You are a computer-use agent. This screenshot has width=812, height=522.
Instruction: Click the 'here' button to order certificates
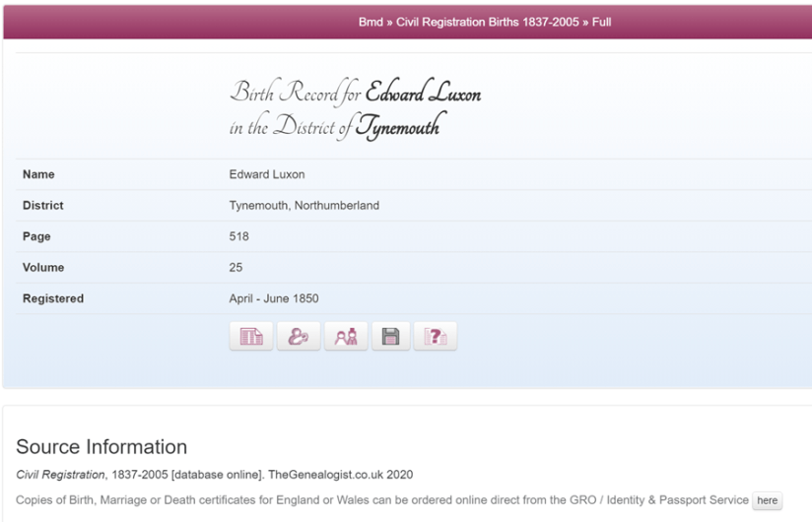[767, 500]
